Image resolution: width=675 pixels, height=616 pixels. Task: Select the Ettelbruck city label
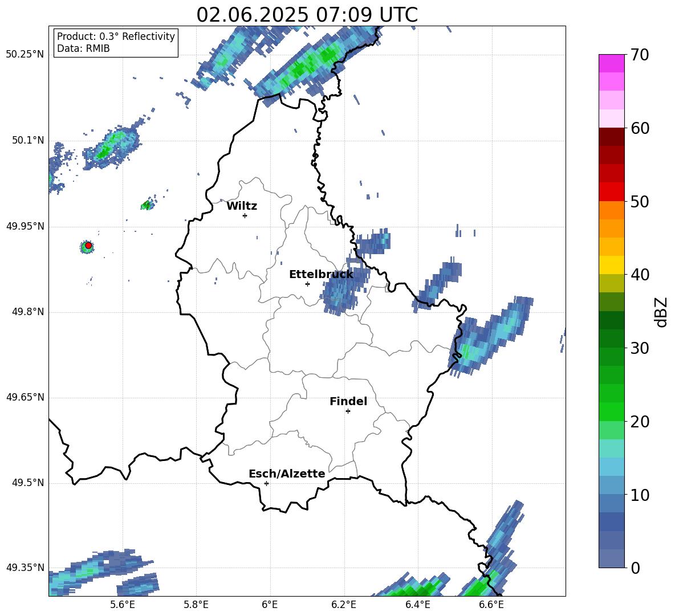tap(321, 275)
